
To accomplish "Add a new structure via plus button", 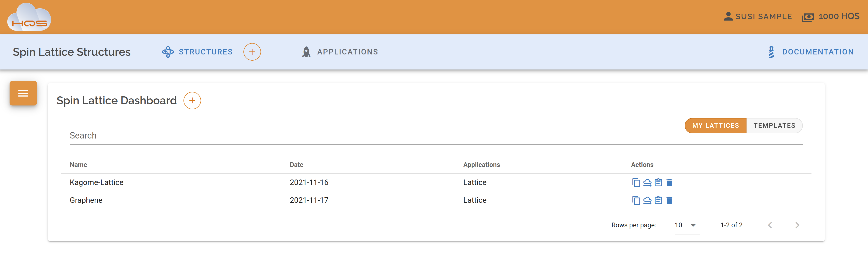I will [x=252, y=52].
